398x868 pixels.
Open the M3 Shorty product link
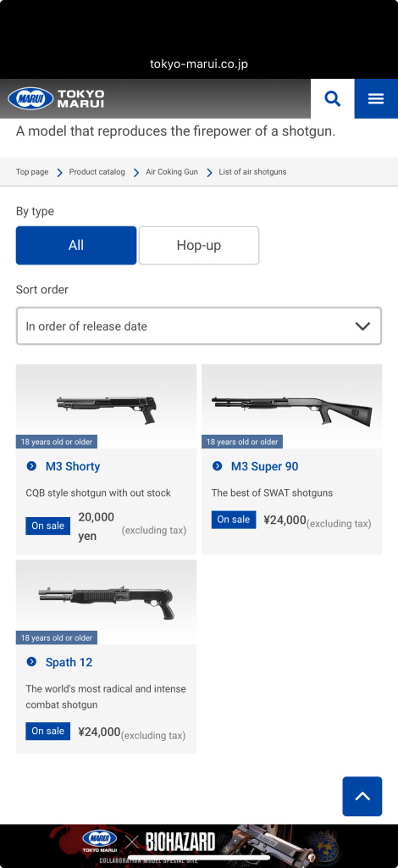[73, 466]
